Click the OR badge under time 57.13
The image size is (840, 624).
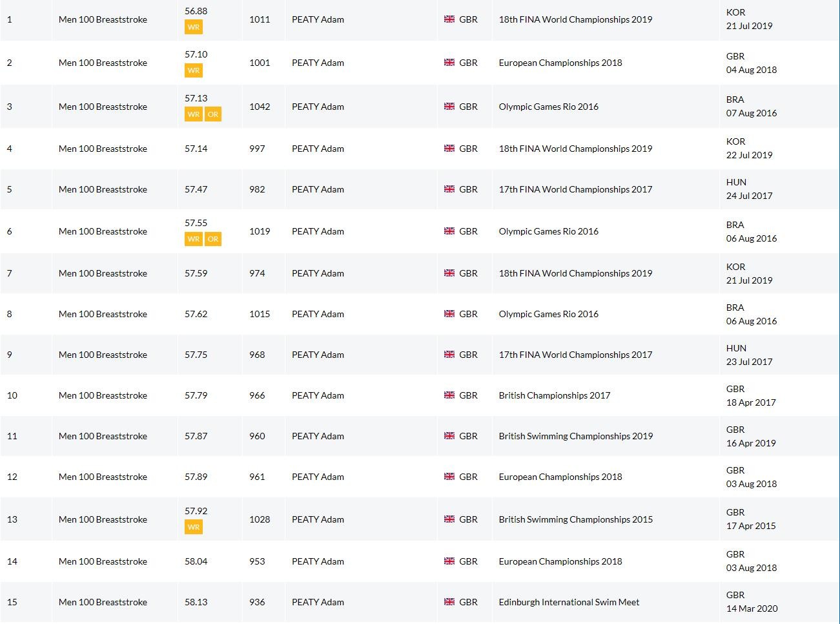(x=213, y=114)
